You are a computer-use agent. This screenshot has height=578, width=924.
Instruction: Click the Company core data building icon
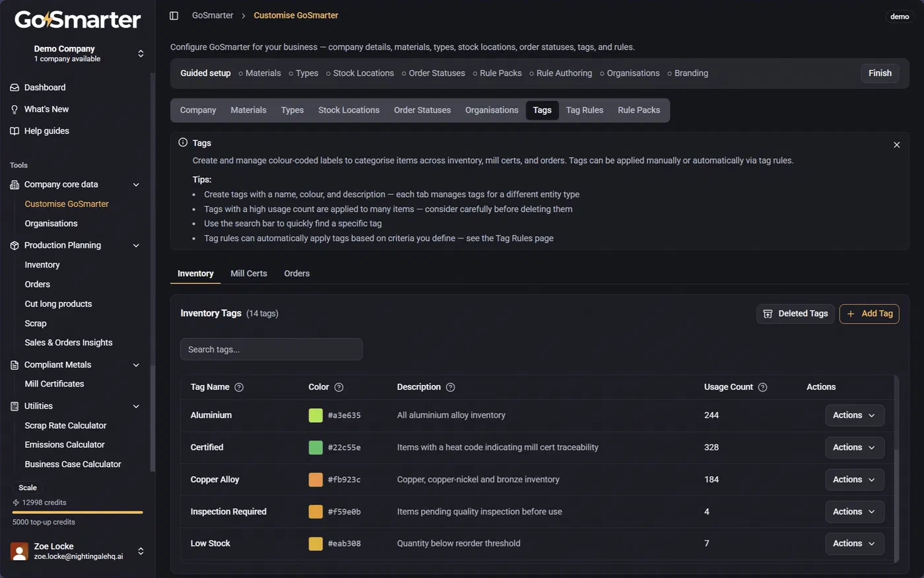(x=15, y=184)
